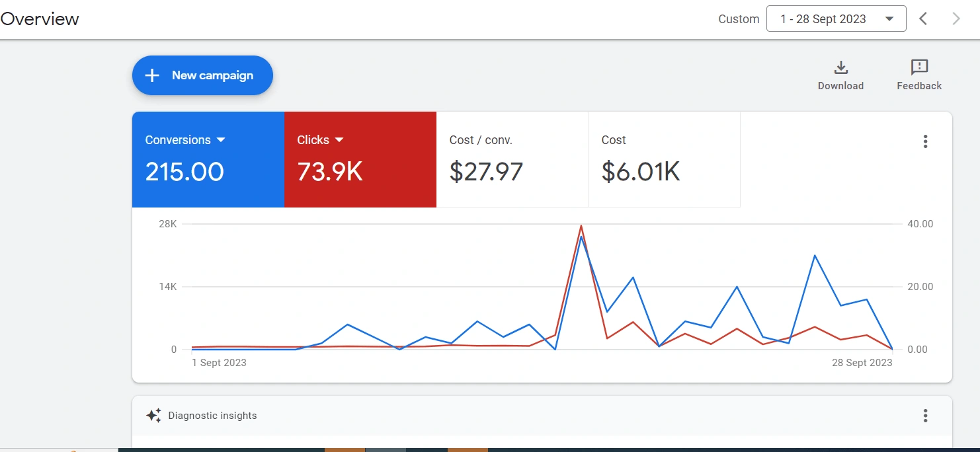Click the 20.00 right axis label
The image size is (980, 452).
[x=920, y=287]
